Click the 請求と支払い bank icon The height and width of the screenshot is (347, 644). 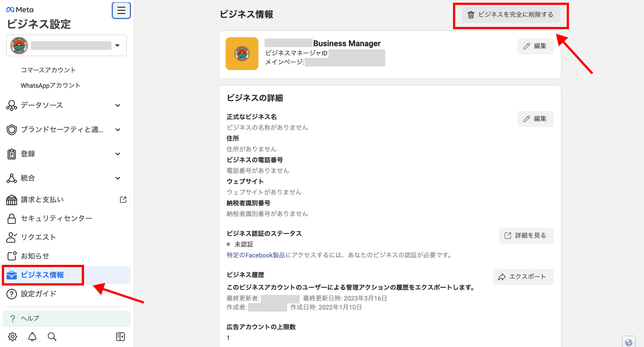(x=12, y=200)
